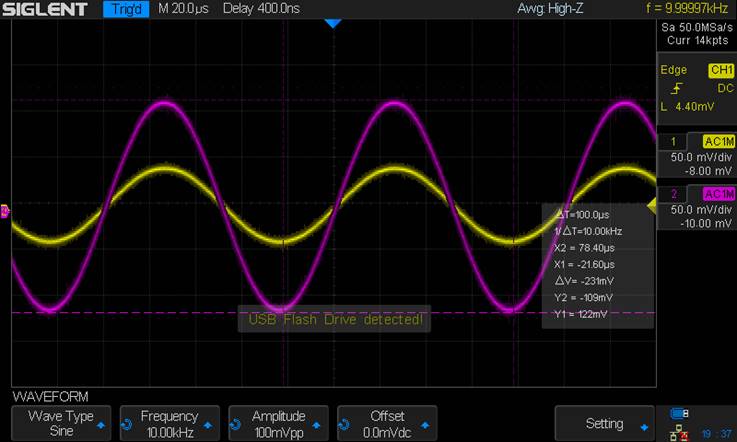
Task: Click channel 1 offset -8.00 mV
Action: click(708, 171)
